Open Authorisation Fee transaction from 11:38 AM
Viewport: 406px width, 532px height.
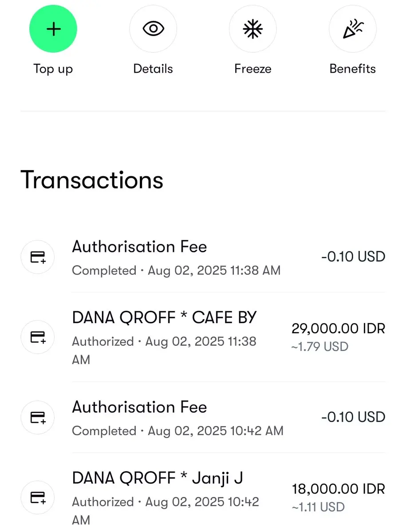203,257
